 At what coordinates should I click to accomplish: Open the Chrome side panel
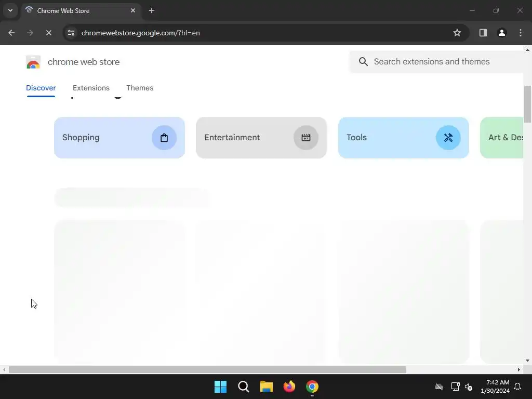pyautogui.click(x=483, y=33)
